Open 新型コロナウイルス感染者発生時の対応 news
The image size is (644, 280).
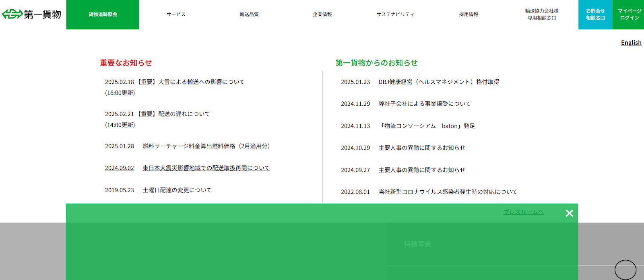tap(429, 192)
